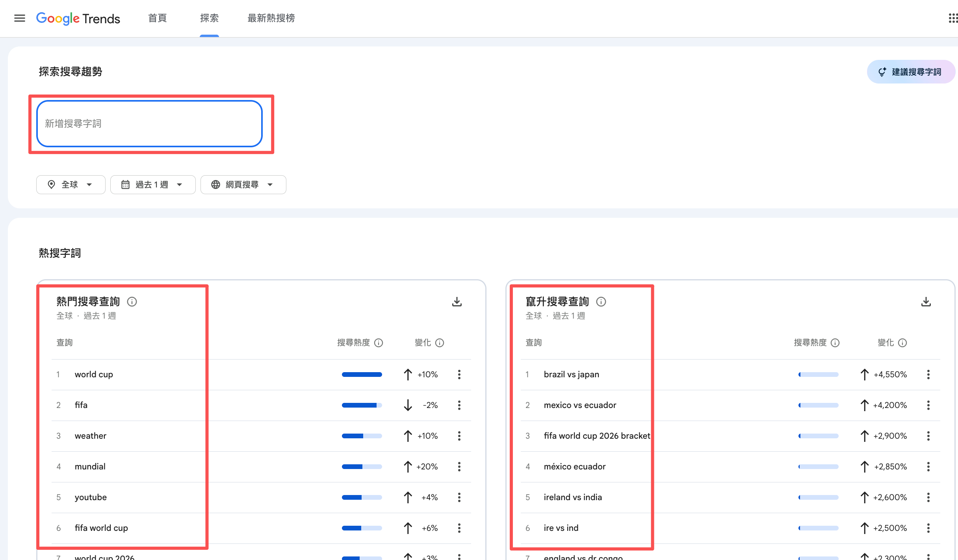
Task: Open the hamburger main menu
Action: click(20, 18)
